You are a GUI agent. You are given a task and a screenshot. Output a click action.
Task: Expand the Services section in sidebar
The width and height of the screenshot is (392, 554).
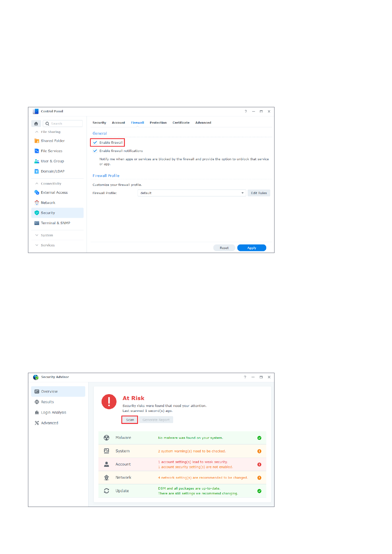pyautogui.click(x=47, y=245)
